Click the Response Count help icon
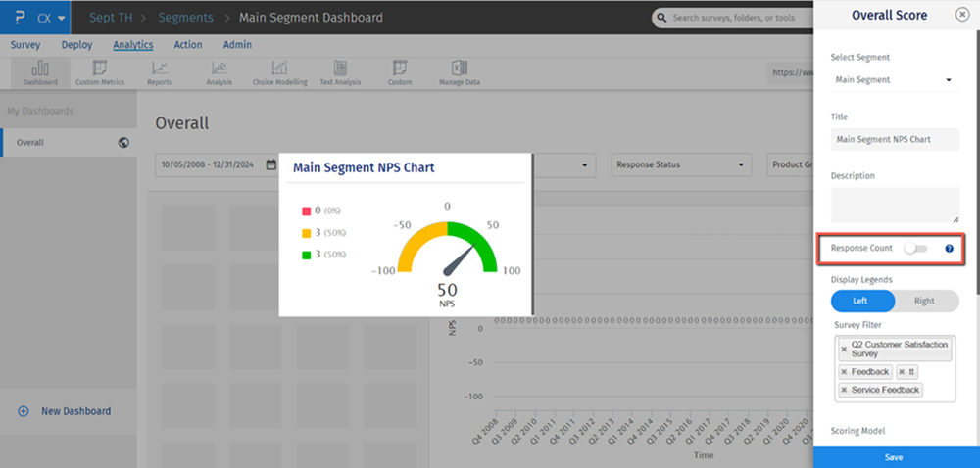This screenshot has width=980, height=468. [x=949, y=249]
